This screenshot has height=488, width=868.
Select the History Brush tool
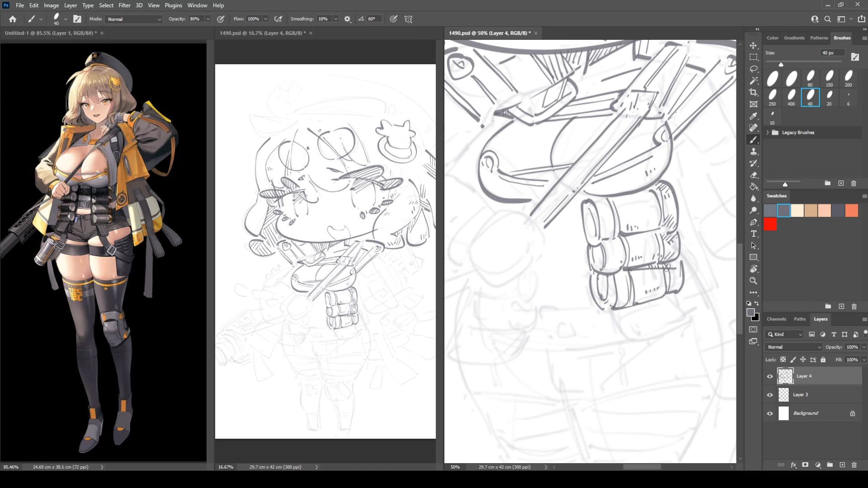[x=753, y=164]
